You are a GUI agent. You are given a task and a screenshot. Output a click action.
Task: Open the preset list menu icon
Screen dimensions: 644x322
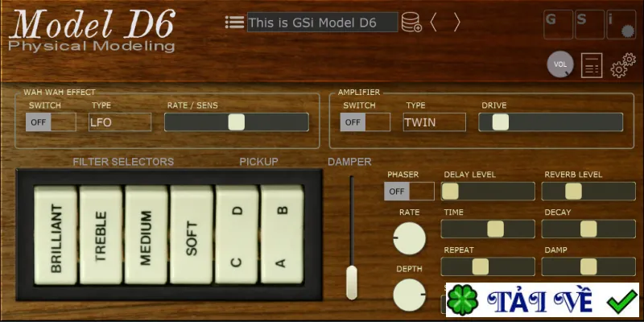(x=234, y=23)
